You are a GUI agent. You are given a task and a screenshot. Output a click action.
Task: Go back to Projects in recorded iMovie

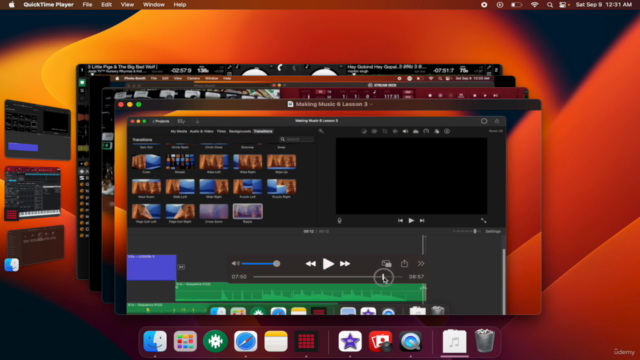(161, 121)
